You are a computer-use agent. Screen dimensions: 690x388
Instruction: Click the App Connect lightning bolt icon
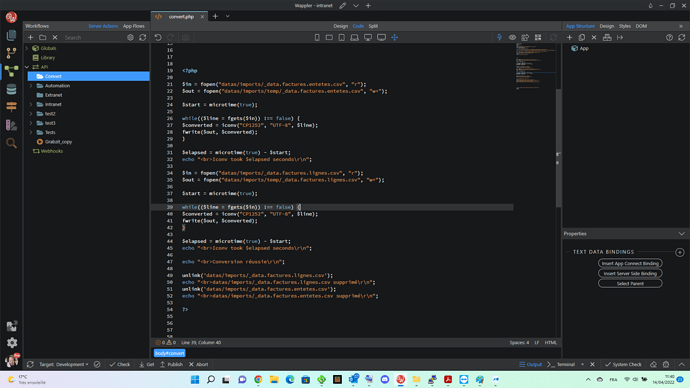coord(499,38)
